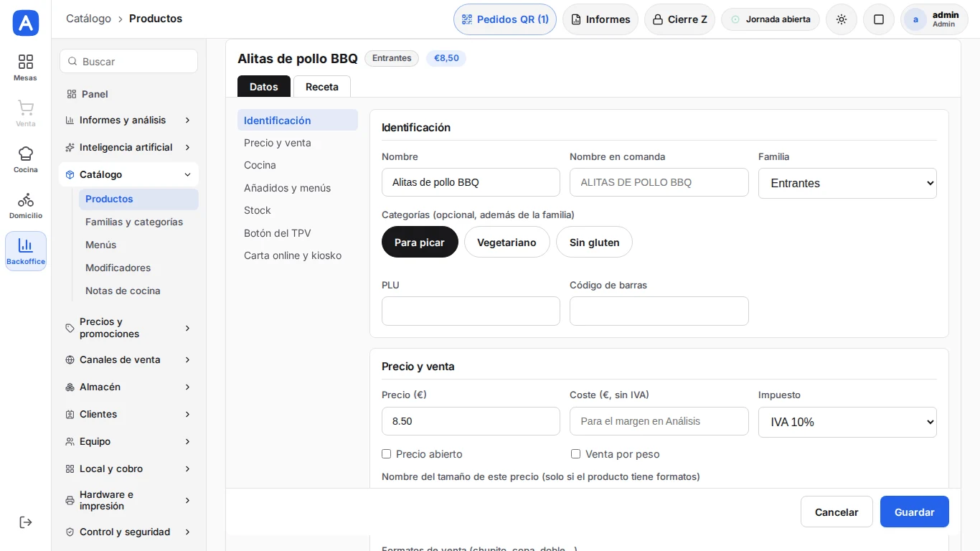Toggle the Sin gluten category chip

click(594, 242)
